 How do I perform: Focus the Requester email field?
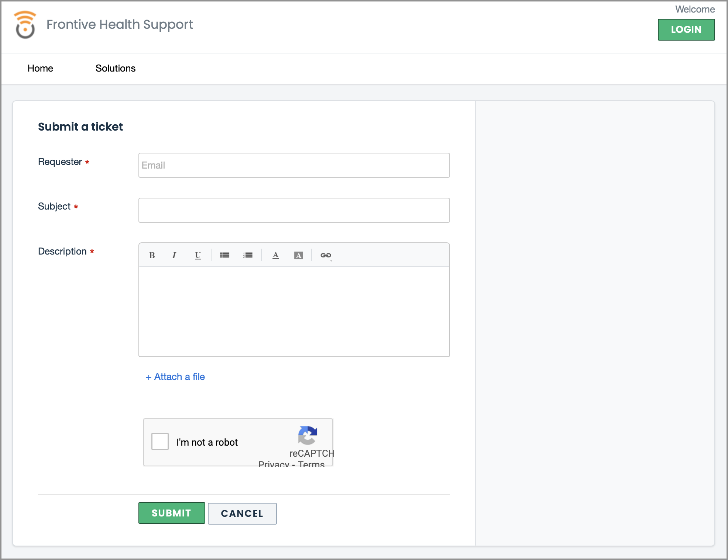tap(294, 165)
